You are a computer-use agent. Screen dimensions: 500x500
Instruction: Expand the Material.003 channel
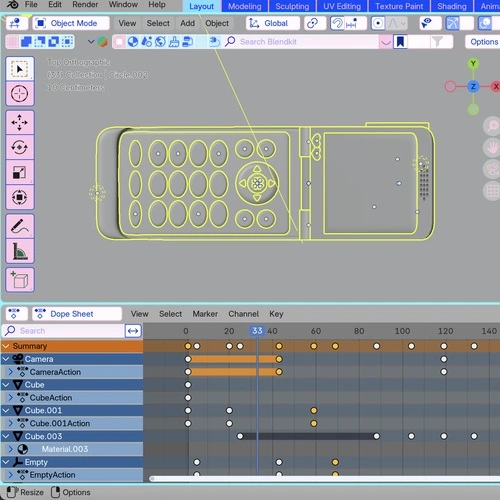pyautogui.click(x=10, y=449)
